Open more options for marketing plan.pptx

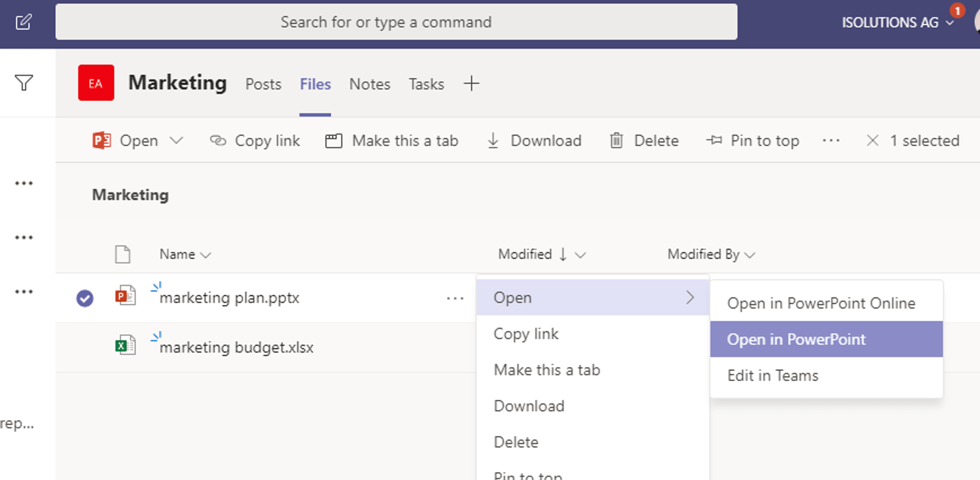point(455,298)
